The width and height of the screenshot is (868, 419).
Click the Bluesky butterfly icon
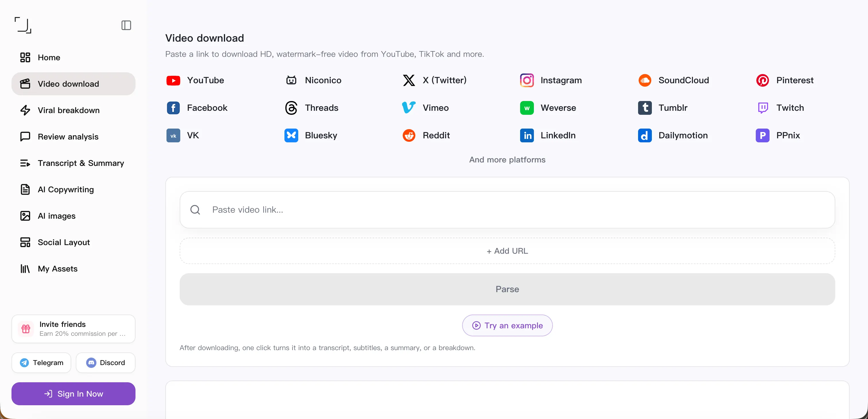pyautogui.click(x=291, y=136)
